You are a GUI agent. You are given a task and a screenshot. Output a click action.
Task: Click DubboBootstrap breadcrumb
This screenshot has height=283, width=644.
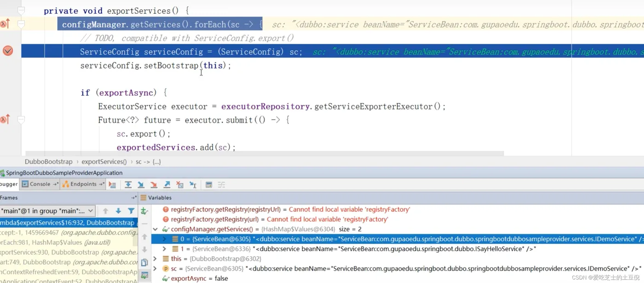[x=49, y=162]
